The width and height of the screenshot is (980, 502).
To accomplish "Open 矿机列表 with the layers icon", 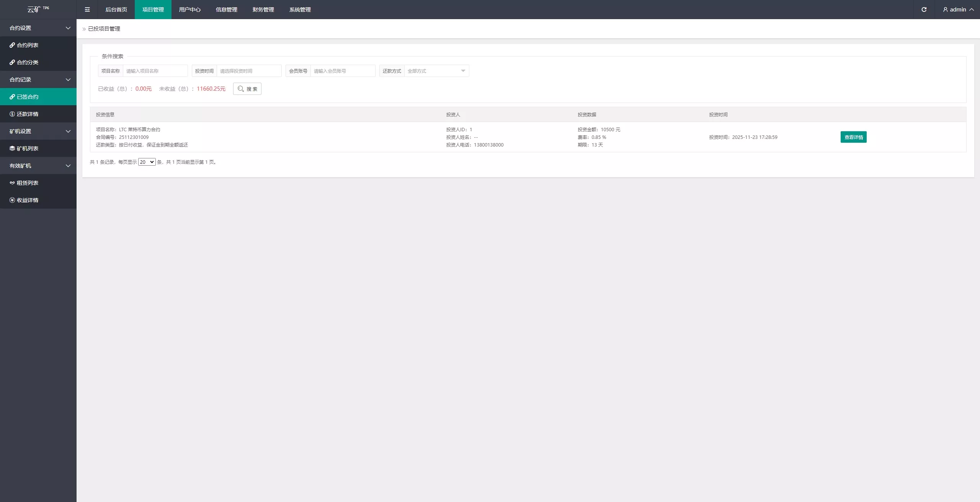I will (28, 148).
